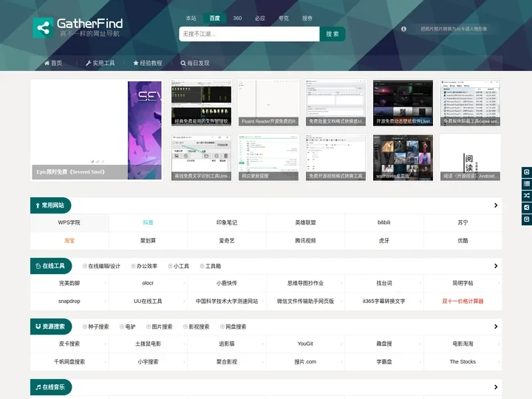Open the 阅读 Android app thumbnail
532x399 pixels.
coord(470,157)
